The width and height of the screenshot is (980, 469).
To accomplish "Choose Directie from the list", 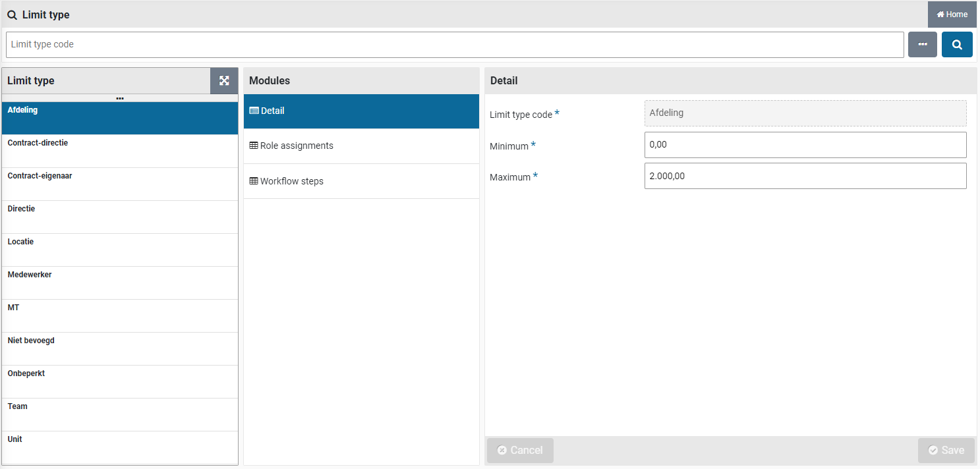I will coord(119,217).
